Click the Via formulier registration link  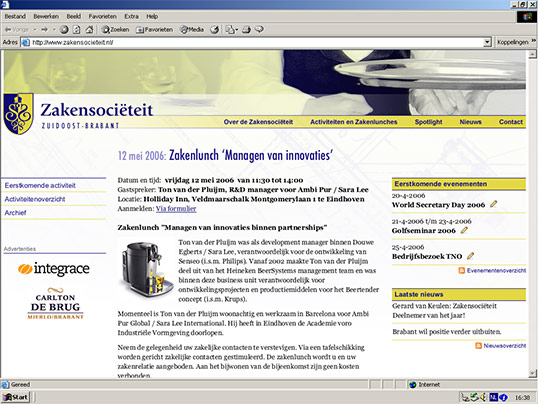pos(176,209)
